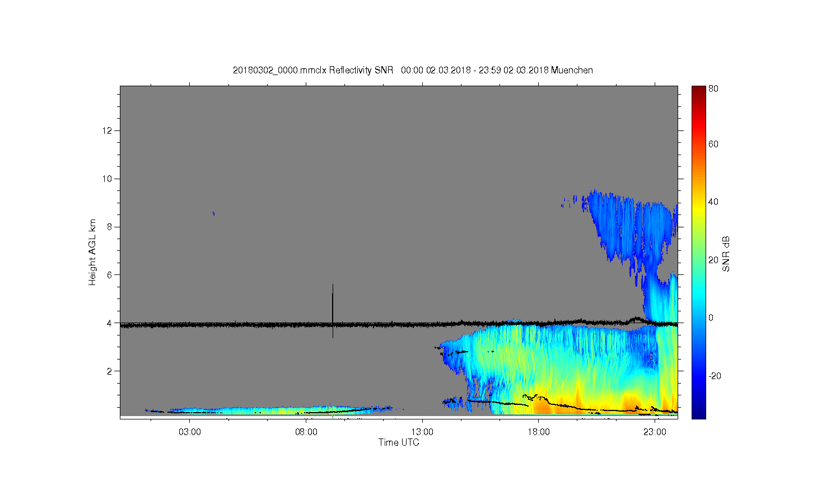
Task: Click the colorbar value 0
Action: 711,318
